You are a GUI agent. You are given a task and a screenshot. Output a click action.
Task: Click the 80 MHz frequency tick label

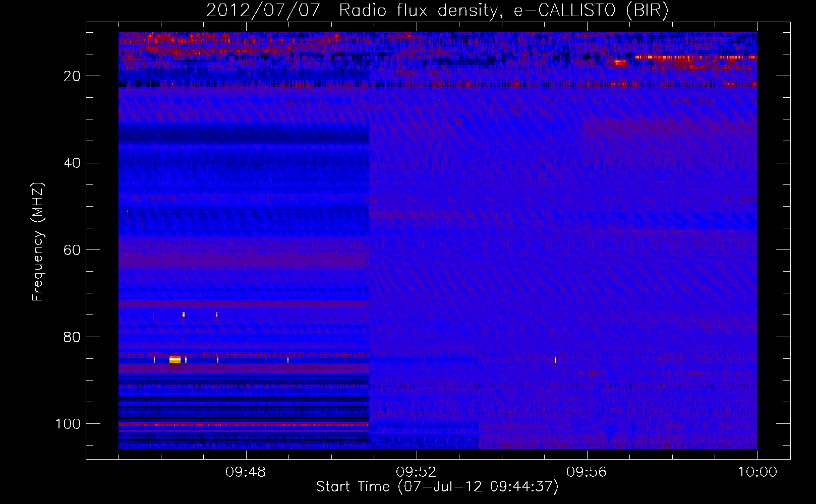(73, 337)
